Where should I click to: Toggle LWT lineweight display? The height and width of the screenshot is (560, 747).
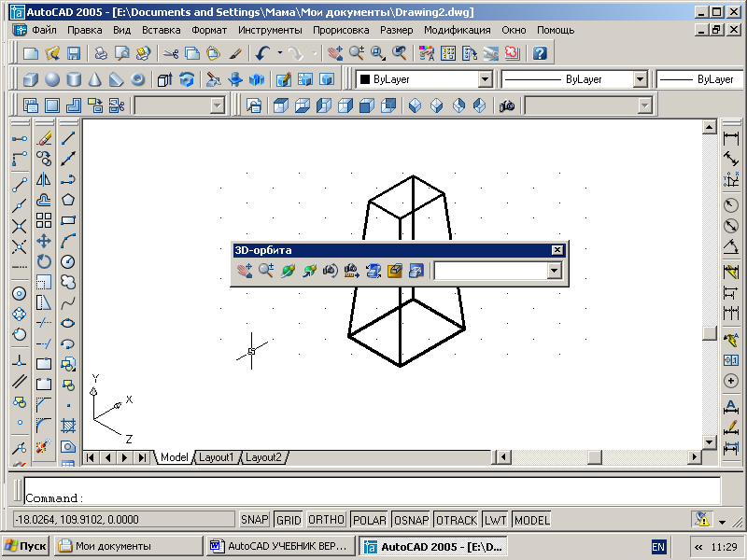pyautogui.click(x=496, y=520)
